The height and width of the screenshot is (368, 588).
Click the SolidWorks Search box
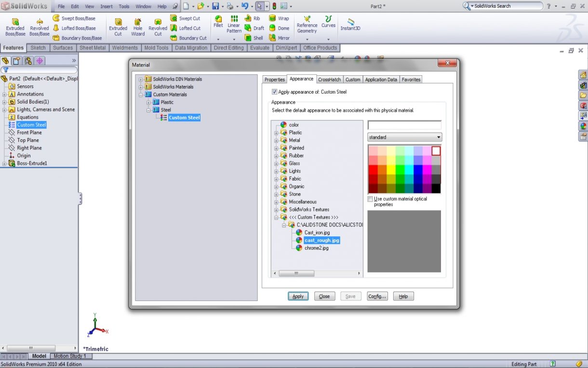pyautogui.click(x=504, y=6)
